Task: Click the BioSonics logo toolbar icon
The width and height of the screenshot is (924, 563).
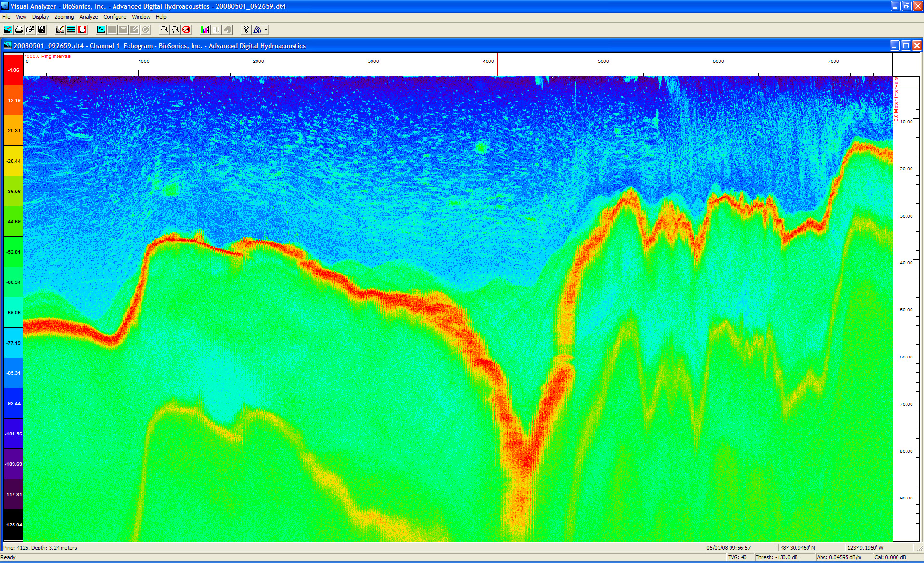Action: click(x=257, y=30)
